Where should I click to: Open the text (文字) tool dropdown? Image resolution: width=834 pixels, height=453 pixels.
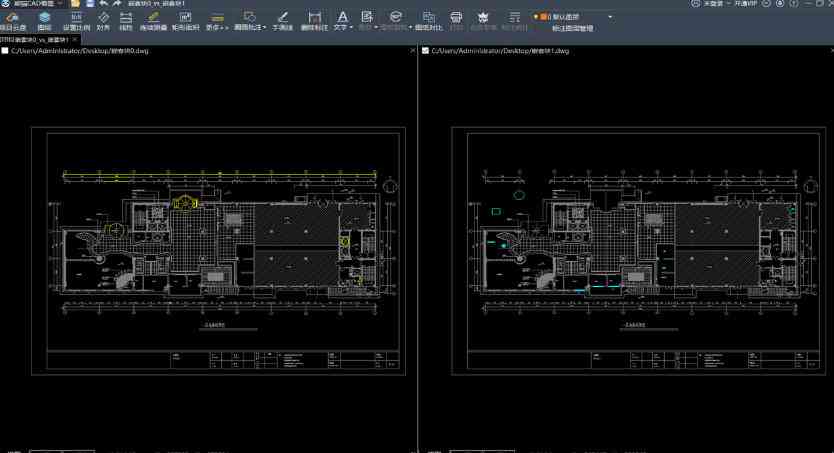point(342,21)
